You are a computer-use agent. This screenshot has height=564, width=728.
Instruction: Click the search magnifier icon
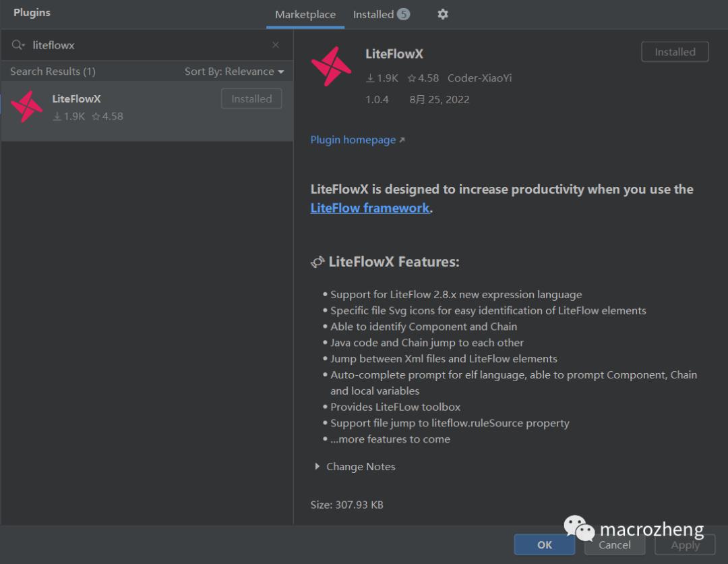(18, 45)
